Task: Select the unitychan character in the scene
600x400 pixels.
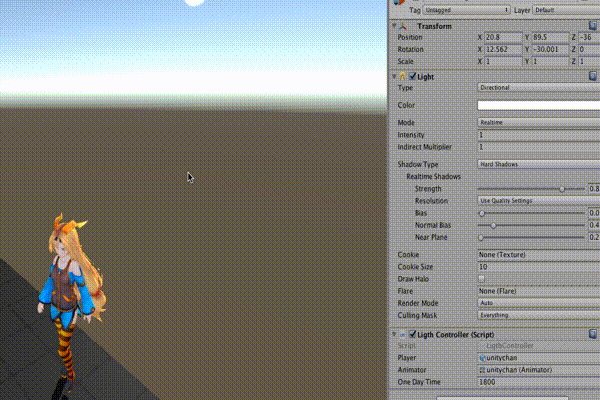Action: click(69, 302)
